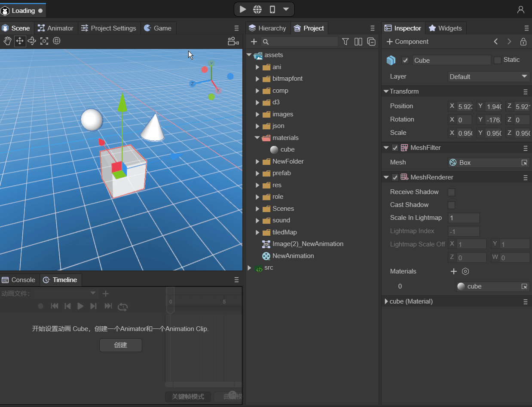Enable the Static checkbox

pyautogui.click(x=498, y=60)
